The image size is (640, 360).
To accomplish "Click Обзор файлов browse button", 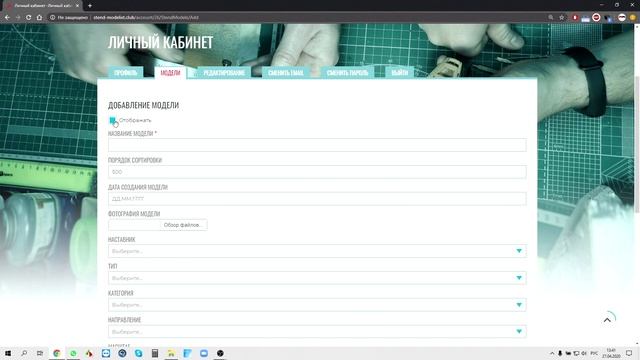I will [x=183, y=225].
